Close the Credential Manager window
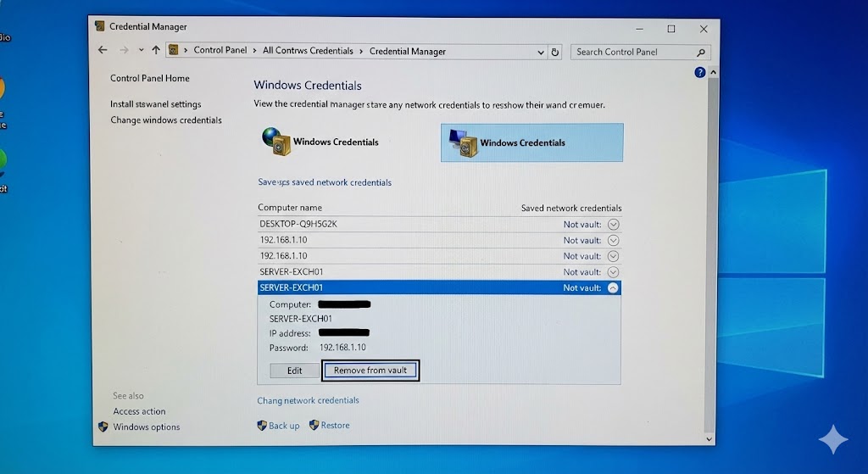868x474 pixels. 704,29
